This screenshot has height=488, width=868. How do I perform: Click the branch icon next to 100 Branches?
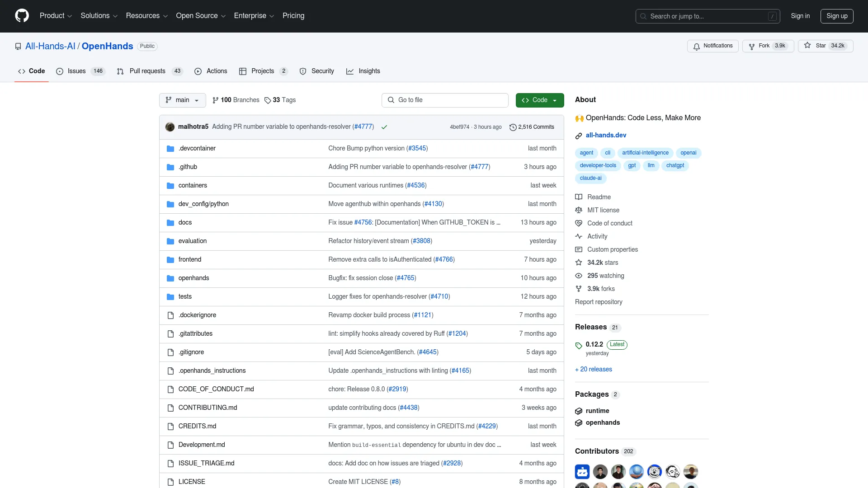point(216,100)
